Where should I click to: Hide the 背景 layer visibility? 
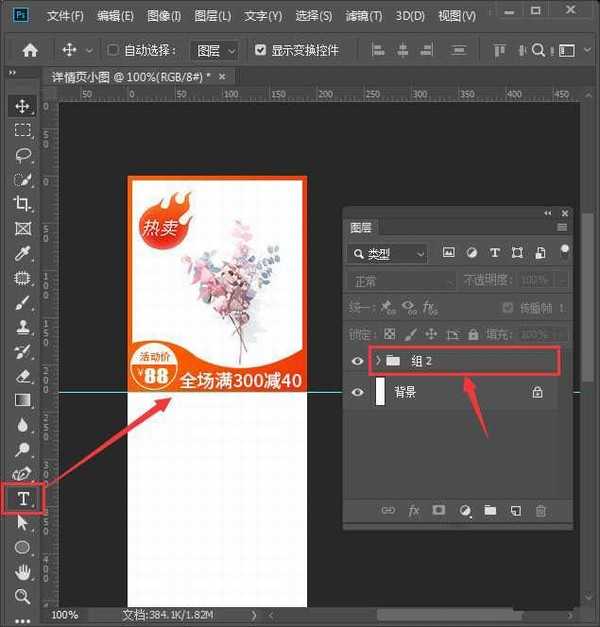pyautogui.click(x=358, y=393)
